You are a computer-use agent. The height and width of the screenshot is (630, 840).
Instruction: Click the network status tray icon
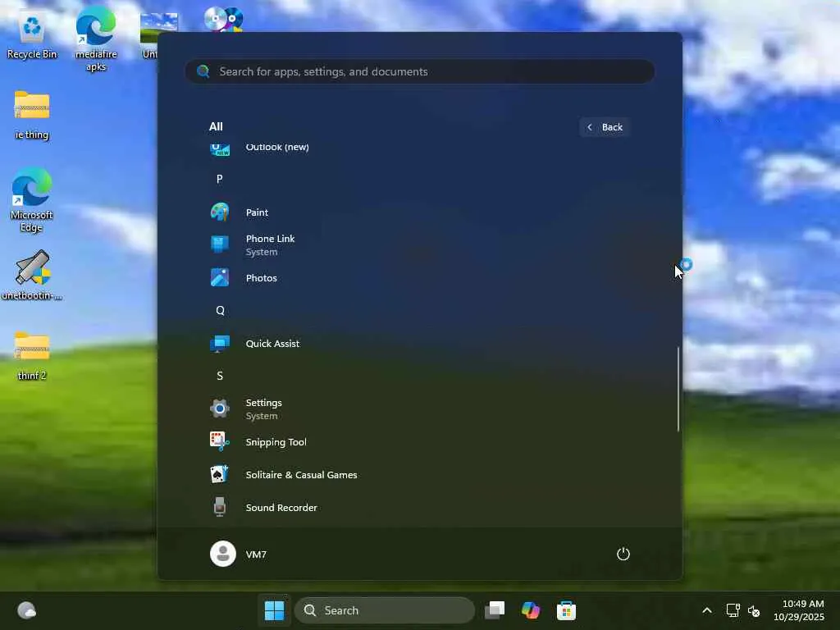pos(733,610)
